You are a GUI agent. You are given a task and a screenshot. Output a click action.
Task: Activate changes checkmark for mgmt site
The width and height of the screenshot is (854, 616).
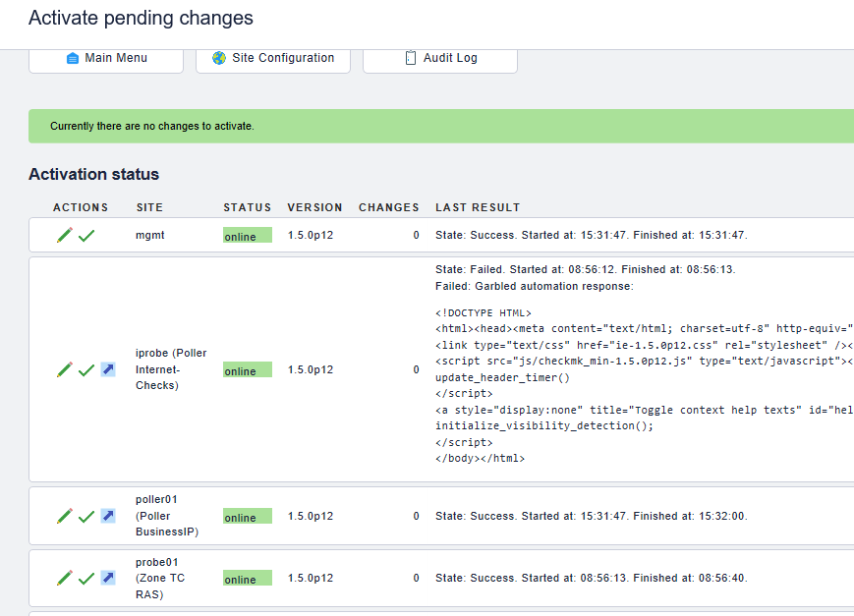point(86,236)
